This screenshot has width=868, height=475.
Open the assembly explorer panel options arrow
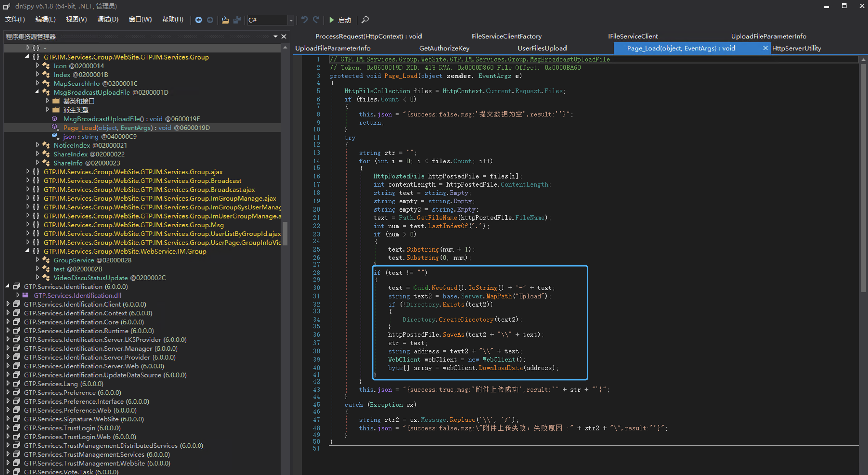click(275, 36)
